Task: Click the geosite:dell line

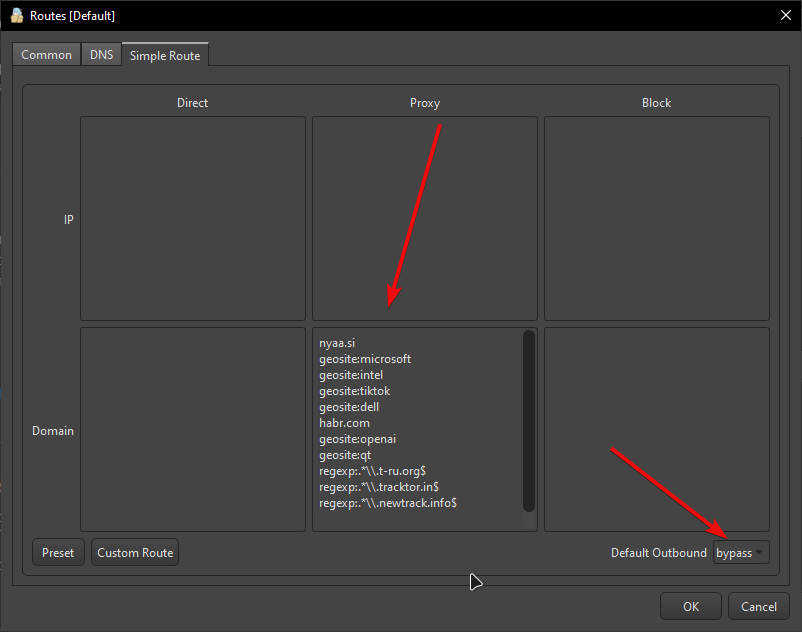Action: click(349, 407)
